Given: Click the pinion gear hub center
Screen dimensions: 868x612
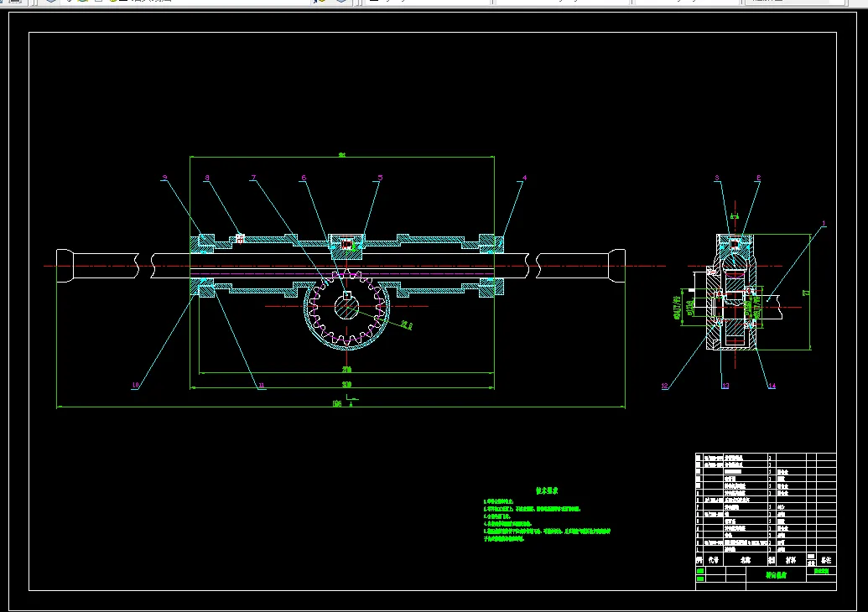Looking at the screenshot, I should 347,309.
